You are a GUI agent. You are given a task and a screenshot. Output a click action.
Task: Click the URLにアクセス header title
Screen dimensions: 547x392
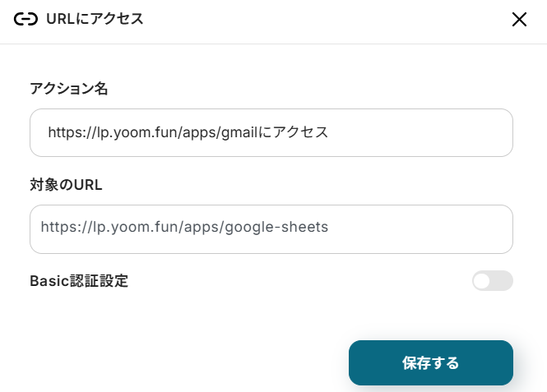(x=95, y=20)
